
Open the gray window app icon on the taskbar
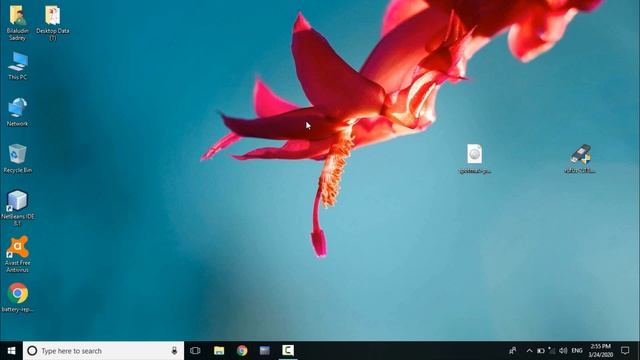click(x=265, y=351)
